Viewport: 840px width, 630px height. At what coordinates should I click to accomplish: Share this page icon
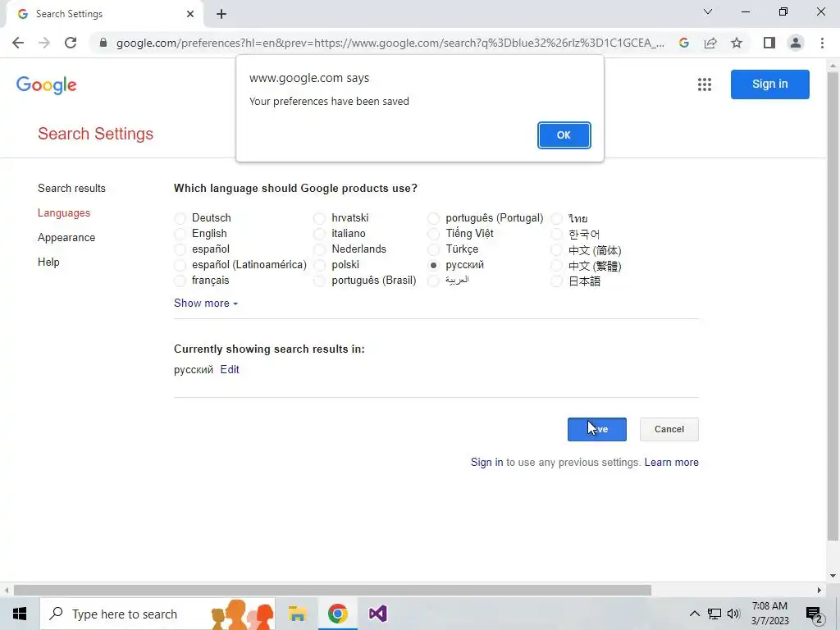(710, 43)
